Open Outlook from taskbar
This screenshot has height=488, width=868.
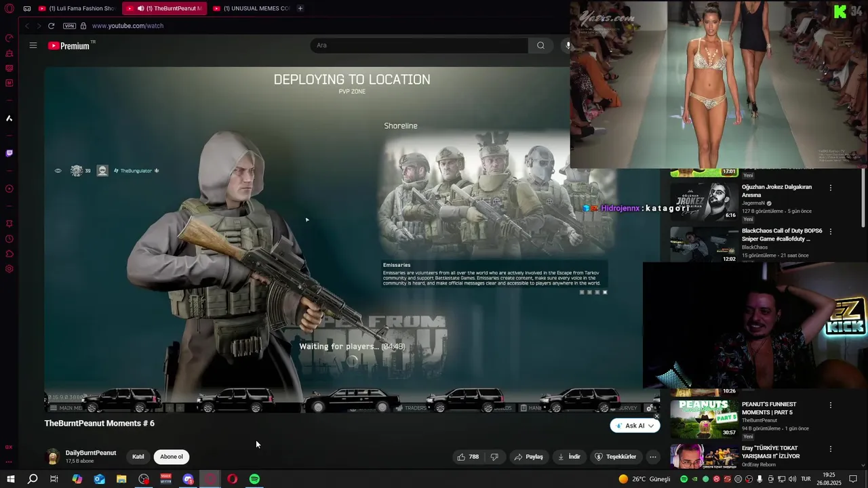coord(99,479)
